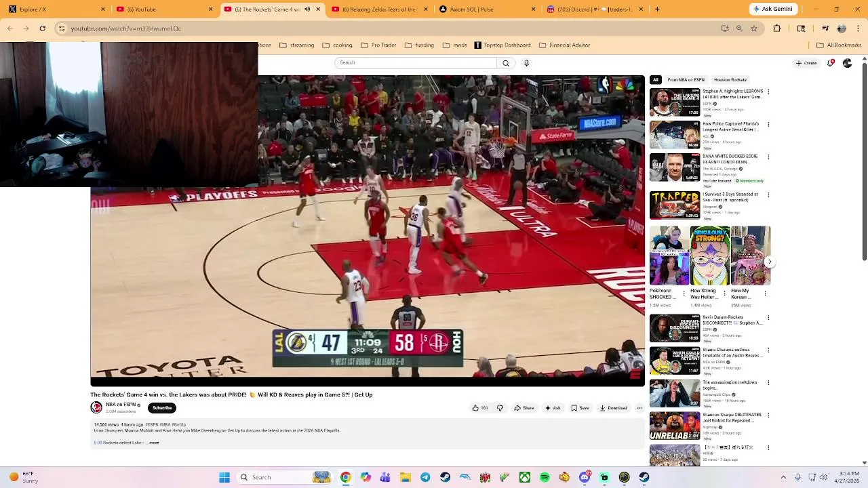The width and height of the screenshot is (868, 488).
Task: Download the video
Action: click(614, 408)
